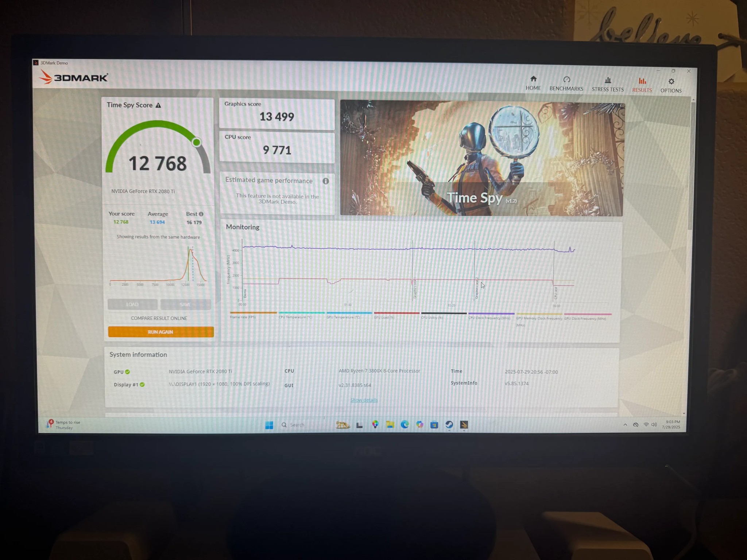Click info icon beside Estimated game performance
Screen dimensions: 747x560
point(326,181)
